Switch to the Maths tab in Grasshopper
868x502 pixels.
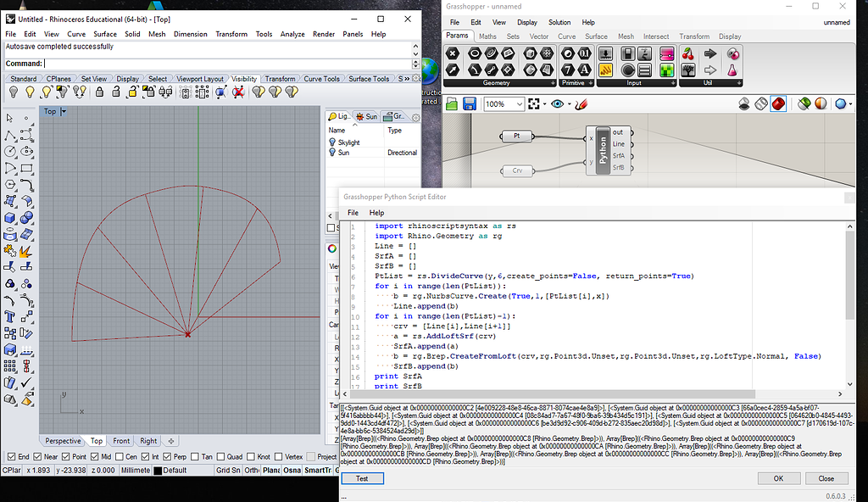487,36
